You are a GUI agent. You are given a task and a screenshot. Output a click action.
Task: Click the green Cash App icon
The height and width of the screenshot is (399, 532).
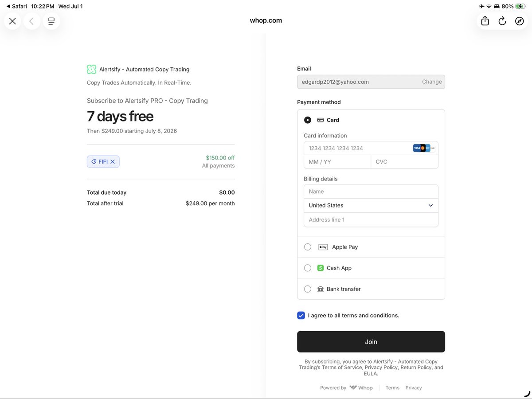[321, 268]
